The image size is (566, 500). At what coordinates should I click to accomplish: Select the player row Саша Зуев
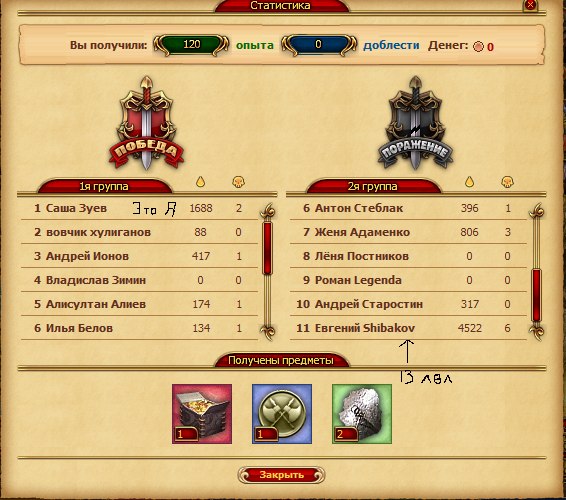click(x=139, y=208)
